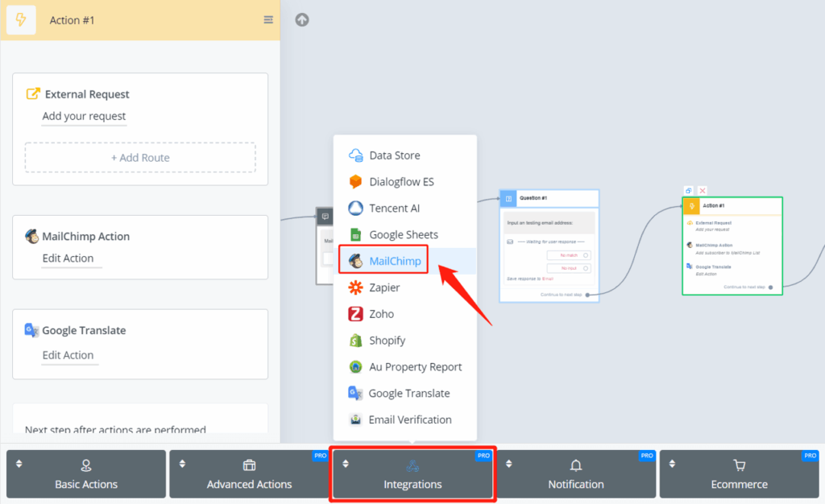This screenshot has width=825, height=504.
Task: Delete the Action #1 node
Action: pyautogui.click(x=703, y=191)
